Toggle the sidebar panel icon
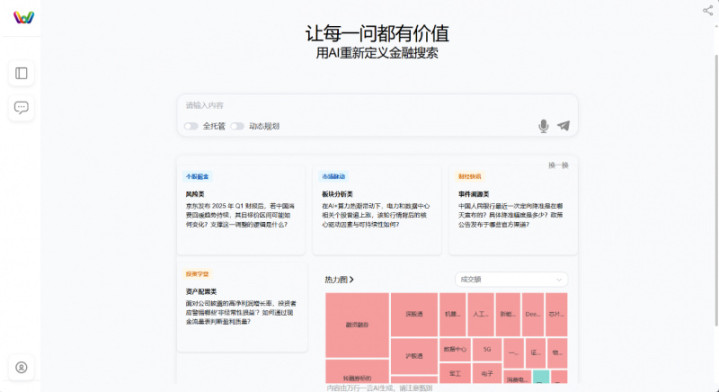Screen dimensions: 719x392 [21, 73]
